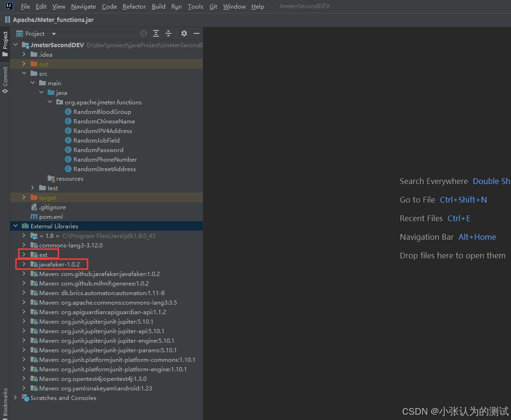Select Maven: org.yaml:snakeyaml:android:1.23

pyautogui.click(x=95, y=388)
